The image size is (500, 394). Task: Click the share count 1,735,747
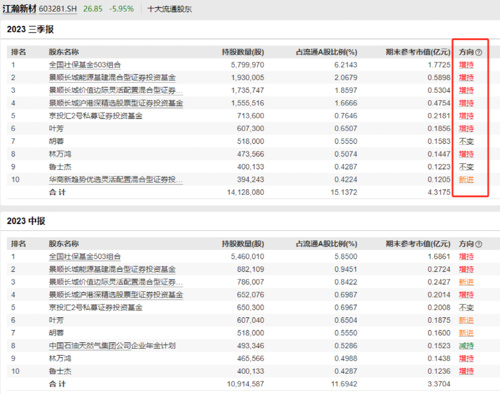click(247, 90)
